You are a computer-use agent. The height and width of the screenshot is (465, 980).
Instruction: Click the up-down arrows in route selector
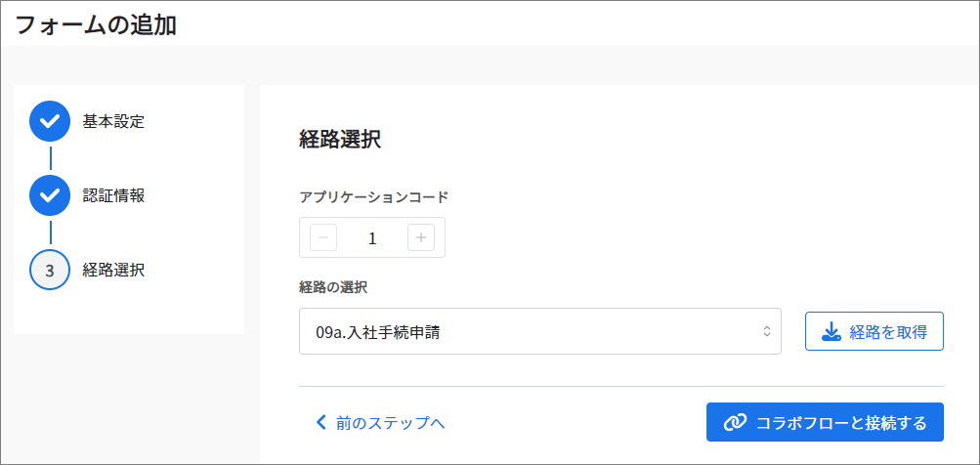coord(766,332)
